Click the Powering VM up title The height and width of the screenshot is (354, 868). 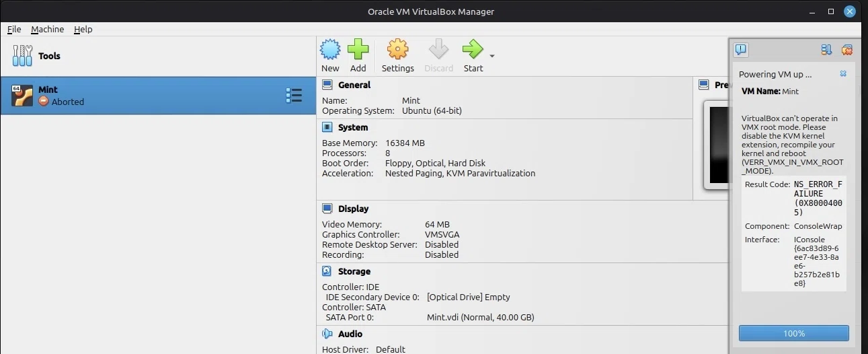[x=775, y=75]
